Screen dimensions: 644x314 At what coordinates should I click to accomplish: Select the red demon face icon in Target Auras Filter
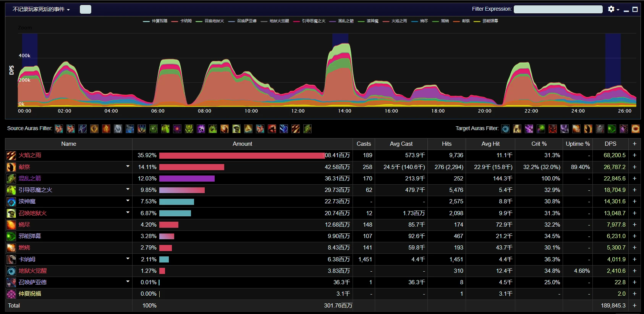click(x=553, y=129)
